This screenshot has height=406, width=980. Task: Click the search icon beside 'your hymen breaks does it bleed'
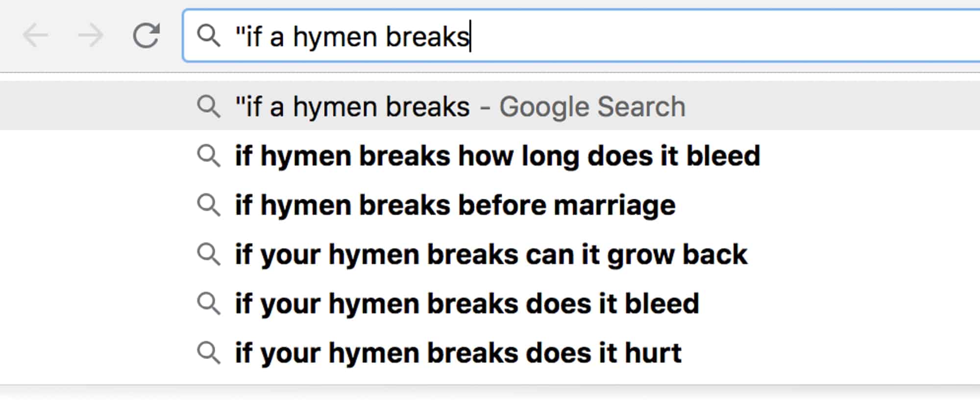coord(209,303)
